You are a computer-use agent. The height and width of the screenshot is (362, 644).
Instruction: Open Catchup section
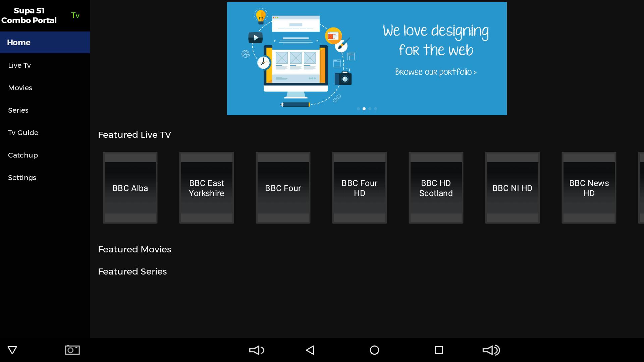coord(45,155)
